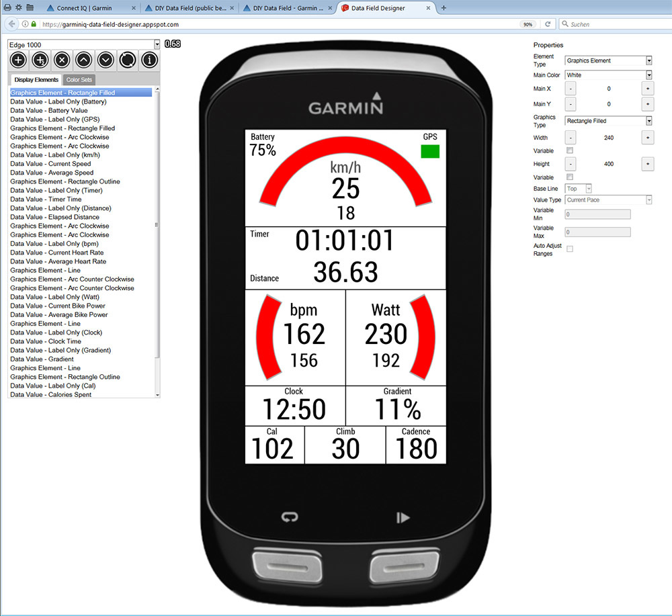Decrease Main Y with minus button
Screen dimensions: 672x616
point(571,104)
